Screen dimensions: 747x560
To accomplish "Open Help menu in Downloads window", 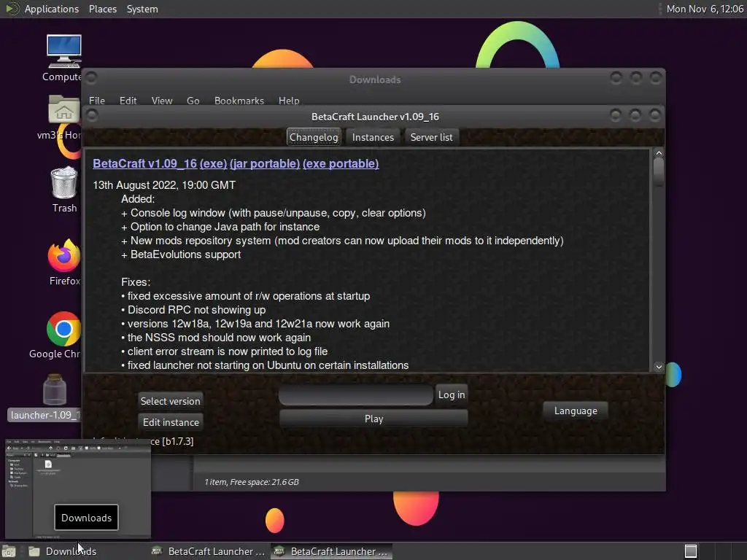I will coord(289,101).
